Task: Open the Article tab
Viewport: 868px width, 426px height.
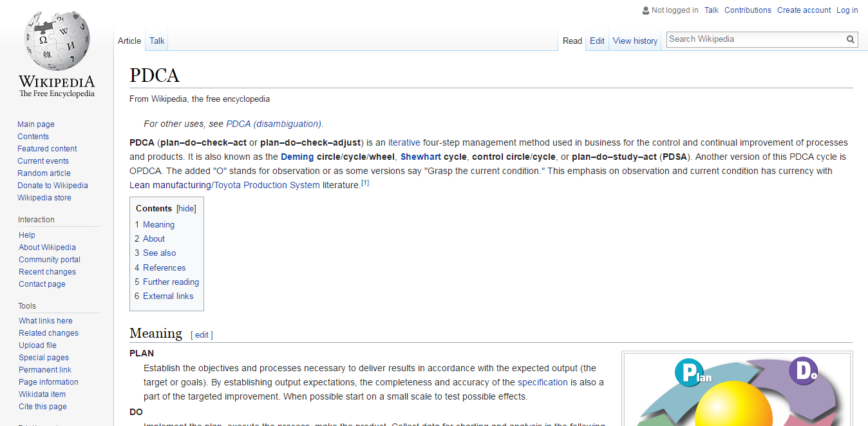Action: 129,41
